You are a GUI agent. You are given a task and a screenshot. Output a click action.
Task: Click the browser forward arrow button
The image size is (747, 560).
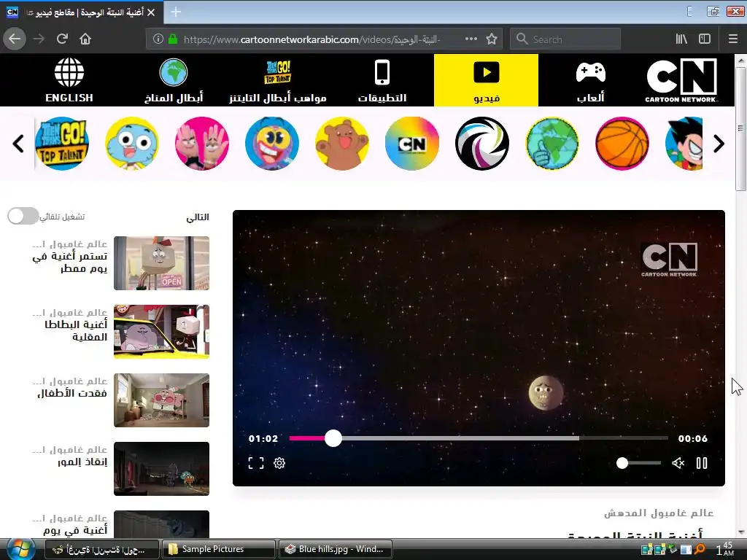(39, 39)
